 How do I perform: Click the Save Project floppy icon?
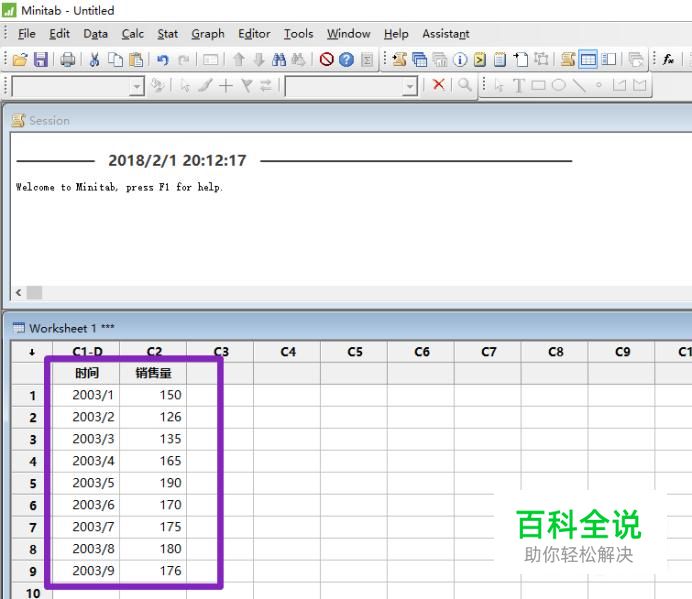(41, 59)
